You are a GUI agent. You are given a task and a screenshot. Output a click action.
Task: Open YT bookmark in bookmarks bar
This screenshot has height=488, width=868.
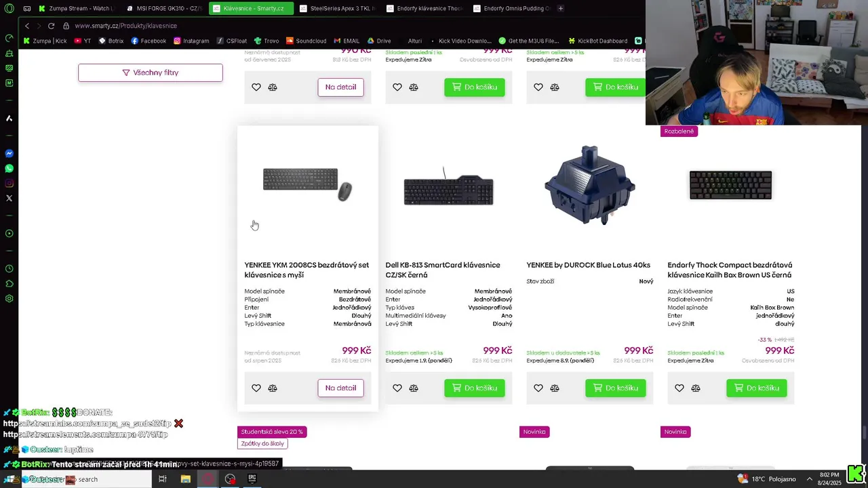coord(83,41)
